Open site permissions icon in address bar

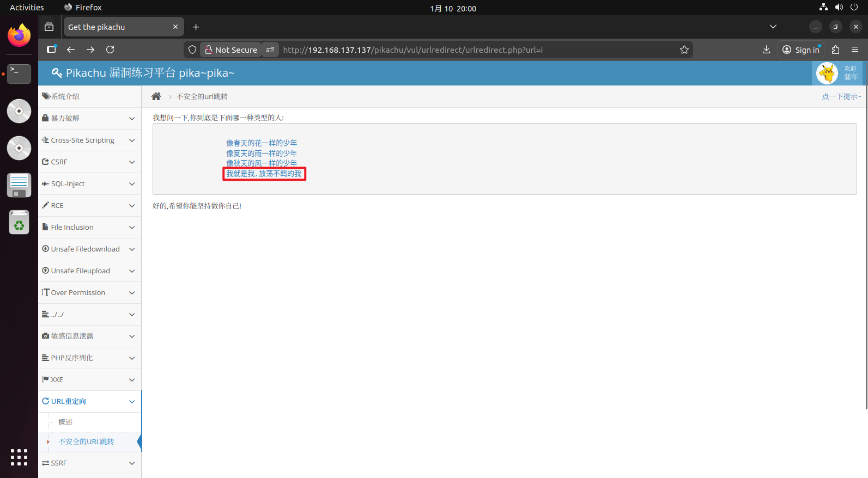270,50
